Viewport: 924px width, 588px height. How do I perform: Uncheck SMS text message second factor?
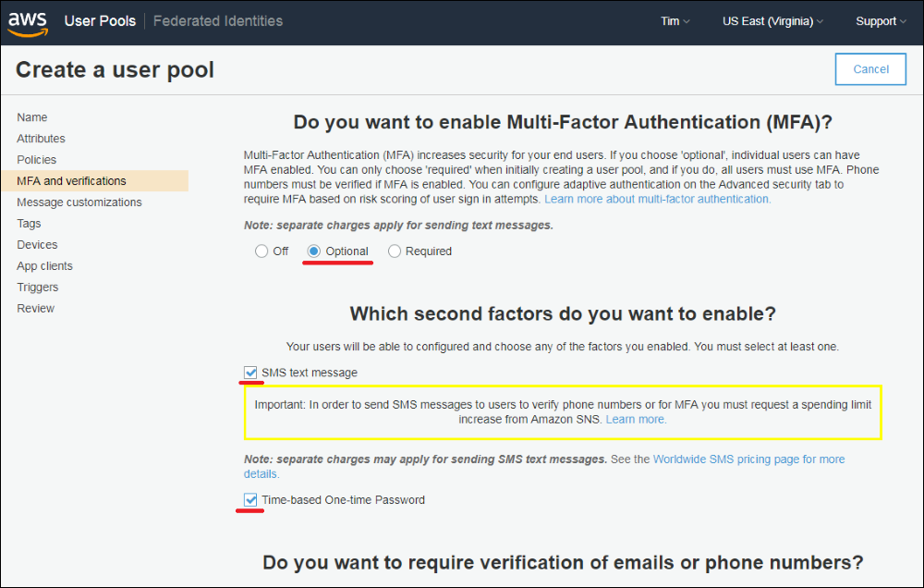(x=249, y=373)
